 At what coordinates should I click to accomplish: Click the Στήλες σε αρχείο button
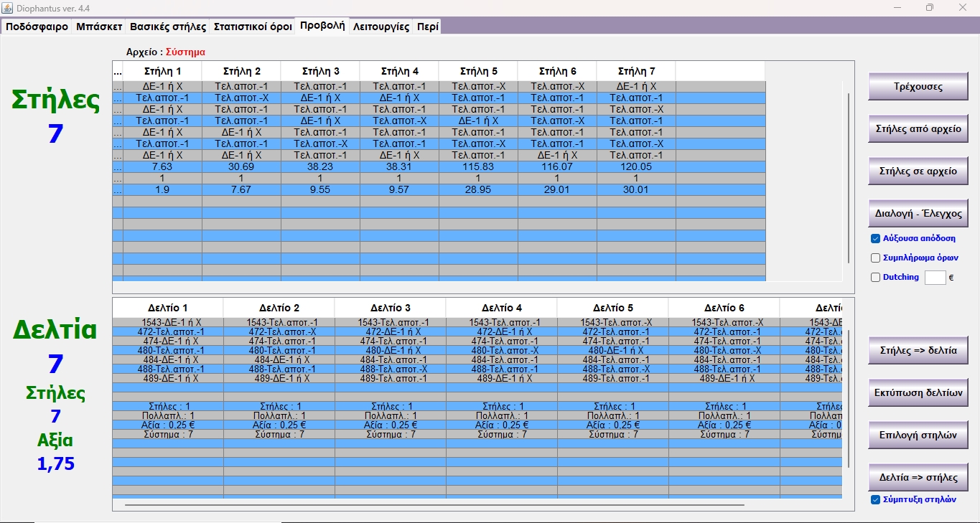[918, 171]
